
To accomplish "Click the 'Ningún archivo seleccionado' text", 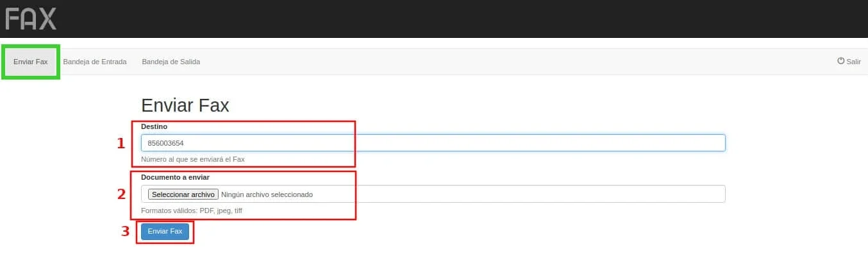I will (x=267, y=194).
